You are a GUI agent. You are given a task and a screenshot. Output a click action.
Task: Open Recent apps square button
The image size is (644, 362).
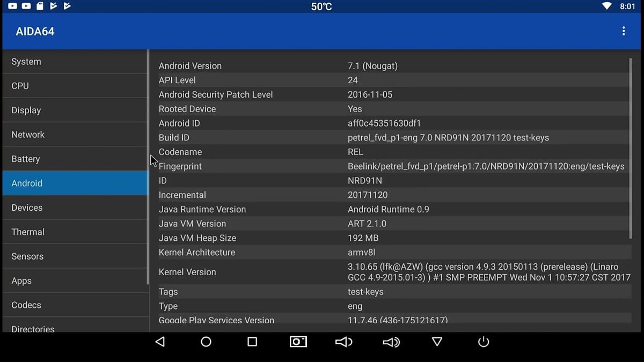(x=252, y=342)
